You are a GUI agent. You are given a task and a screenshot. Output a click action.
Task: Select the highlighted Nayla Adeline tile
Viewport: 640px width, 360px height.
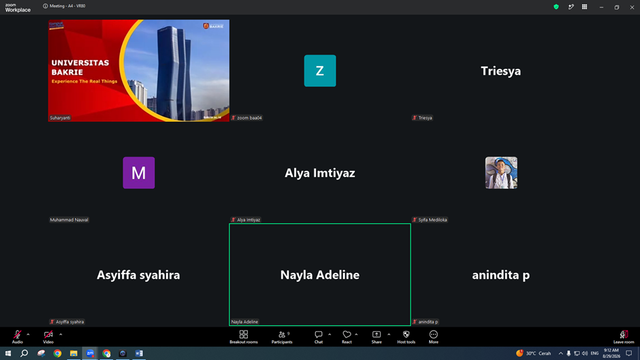[320, 275]
